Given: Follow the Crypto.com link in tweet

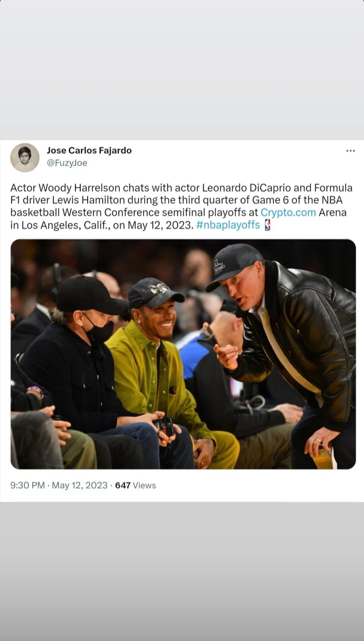Looking at the screenshot, I should coord(288,212).
